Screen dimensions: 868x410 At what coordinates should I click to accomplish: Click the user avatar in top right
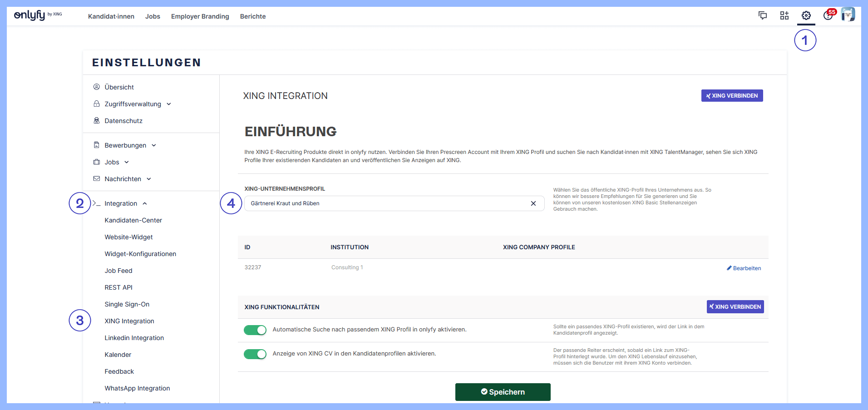click(848, 15)
